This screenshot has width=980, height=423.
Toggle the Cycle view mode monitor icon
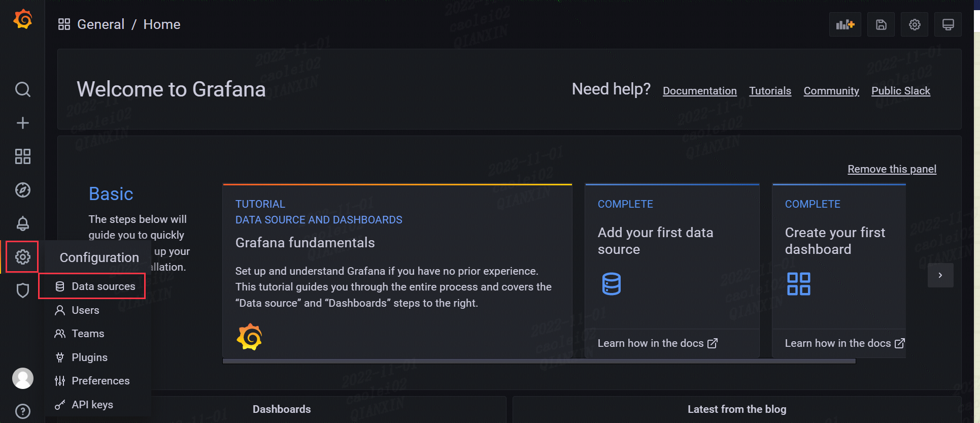point(948,24)
